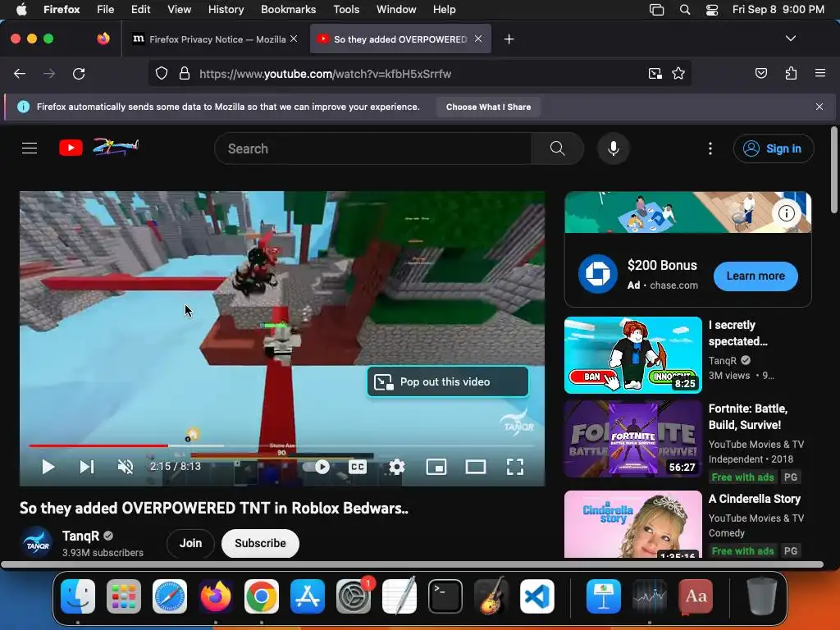This screenshot has height=630, width=840.
Task: Switch to miniplayer mode
Action: tap(436, 467)
